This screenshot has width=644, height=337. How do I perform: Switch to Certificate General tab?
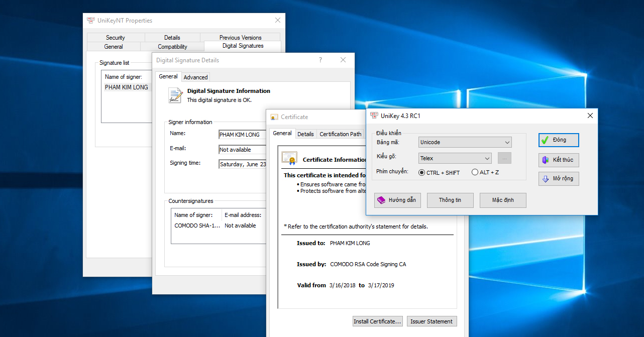click(x=282, y=133)
